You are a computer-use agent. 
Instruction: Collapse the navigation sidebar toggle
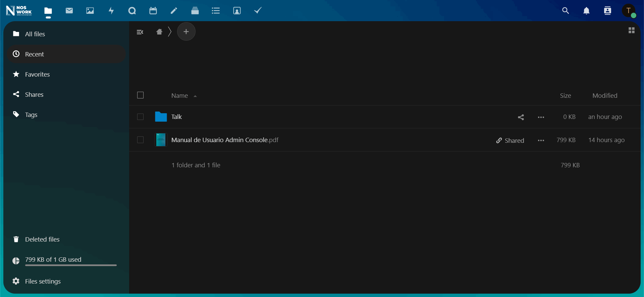(140, 32)
